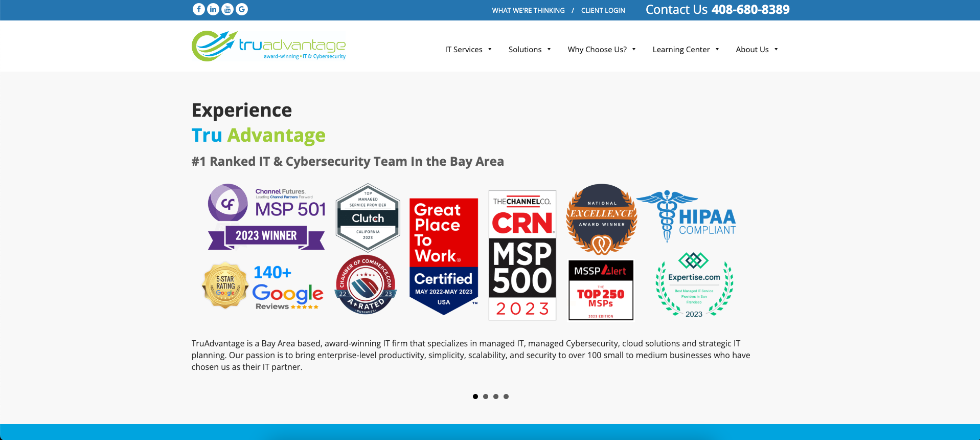Click the 140+ Google Reviews logo
Image resolution: width=980 pixels, height=440 pixels.
pyautogui.click(x=288, y=287)
